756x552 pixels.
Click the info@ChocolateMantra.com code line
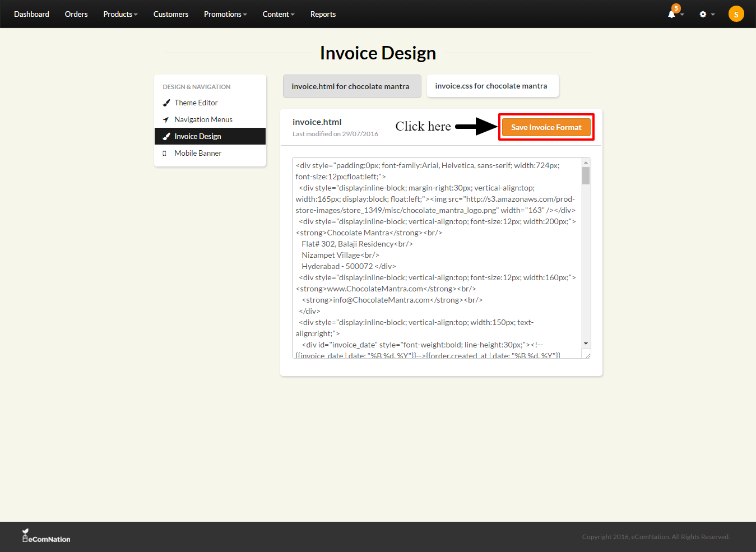[392, 300]
